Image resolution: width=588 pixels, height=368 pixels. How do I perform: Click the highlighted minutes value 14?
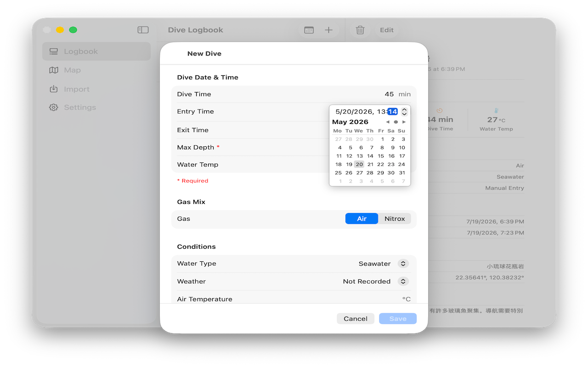[393, 111]
